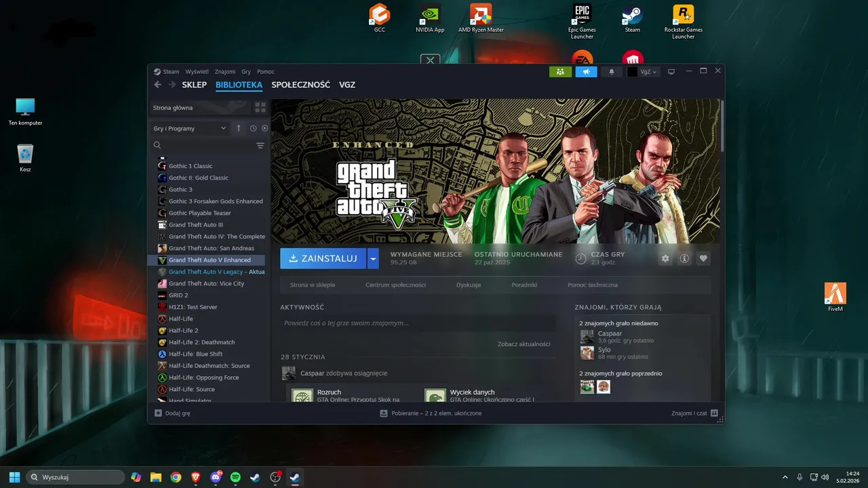Toggle the ready-to-play filter icon
This screenshot has width=868, height=488.
click(264, 128)
